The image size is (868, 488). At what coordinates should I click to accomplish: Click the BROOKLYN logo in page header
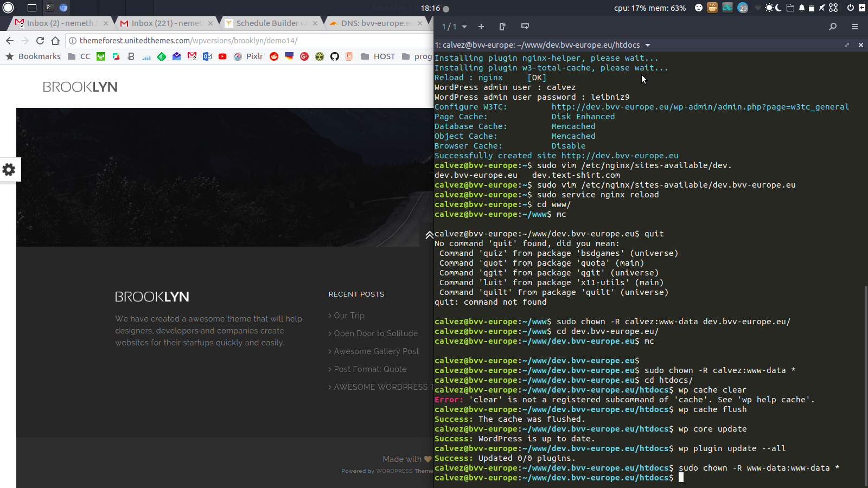[x=80, y=87]
